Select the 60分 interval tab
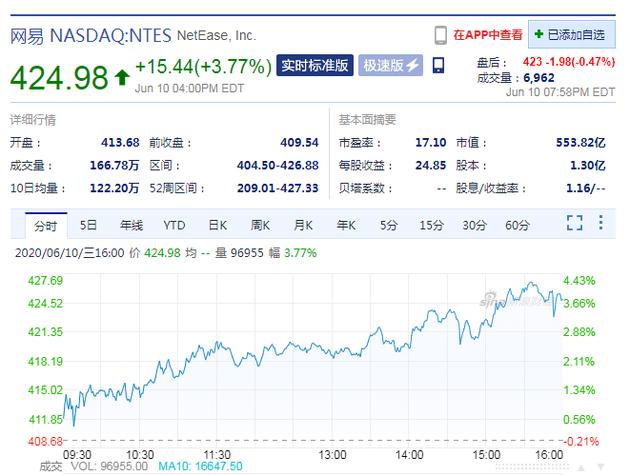This screenshot has height=476, width=630. [x=518, y=225]
